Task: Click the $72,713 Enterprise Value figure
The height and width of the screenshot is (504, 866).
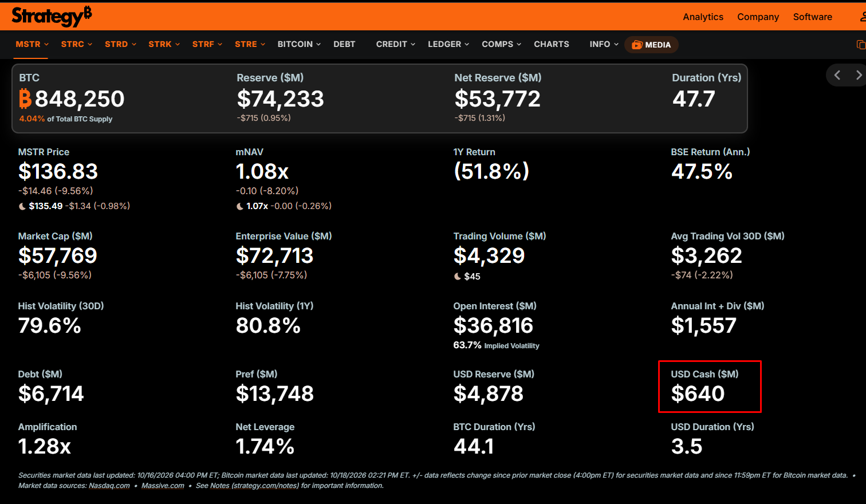Action: point(275,255)
